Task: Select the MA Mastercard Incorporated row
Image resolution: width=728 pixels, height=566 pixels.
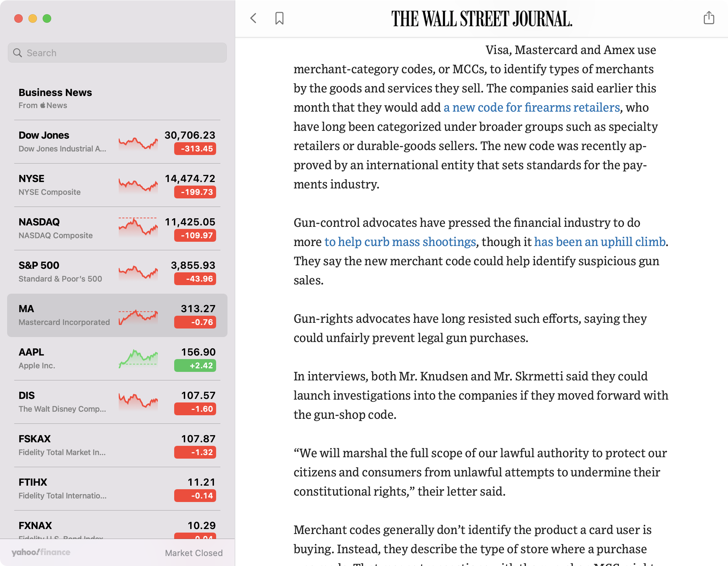Action: [x=117, y=315]
